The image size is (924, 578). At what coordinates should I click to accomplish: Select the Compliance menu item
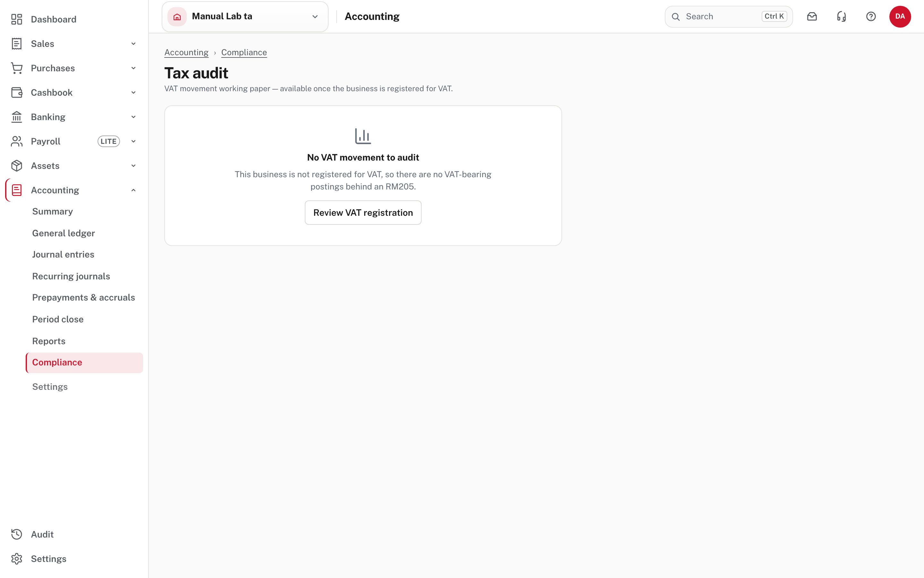(84, 363)
